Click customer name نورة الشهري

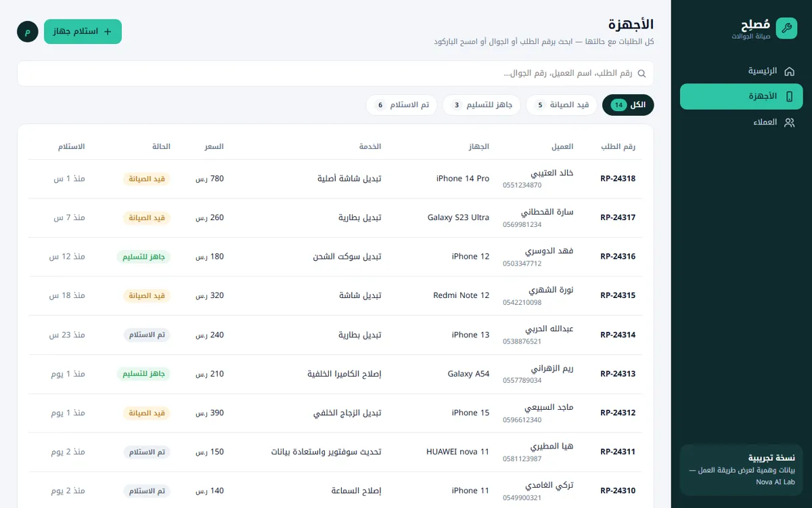550,290
